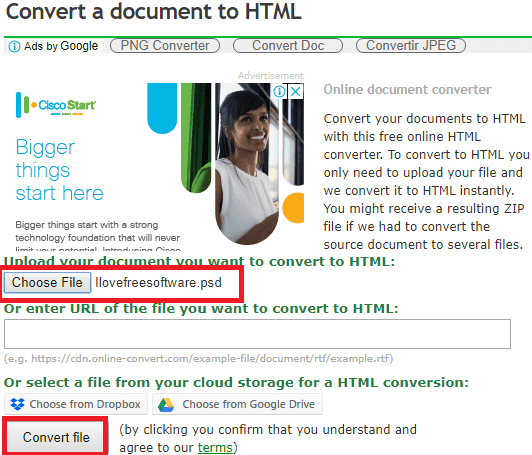Viewport: 532px width, 455px height.
Task: Click the Choose File button
Action: point(47,282)
